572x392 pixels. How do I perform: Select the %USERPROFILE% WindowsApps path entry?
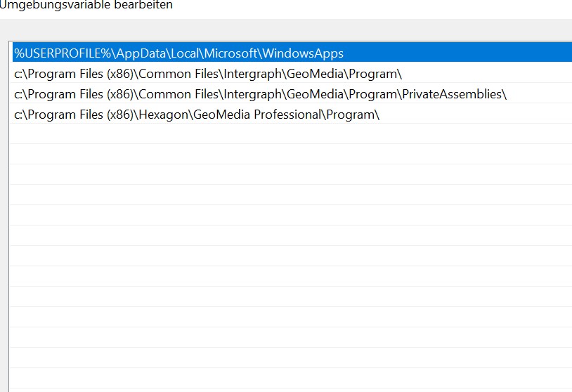[x=179, y=53]
